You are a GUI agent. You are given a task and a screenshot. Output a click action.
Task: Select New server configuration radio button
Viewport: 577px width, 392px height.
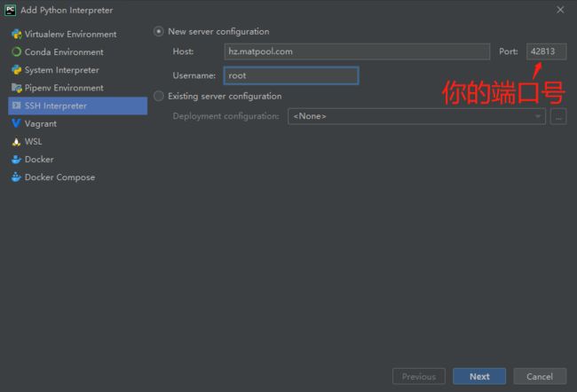point(159,32)
